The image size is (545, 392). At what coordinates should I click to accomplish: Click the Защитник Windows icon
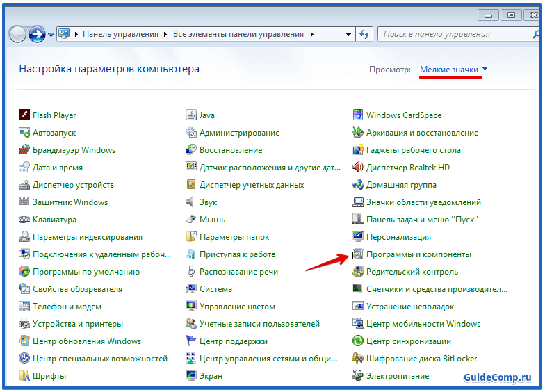(x=24, y=202)
